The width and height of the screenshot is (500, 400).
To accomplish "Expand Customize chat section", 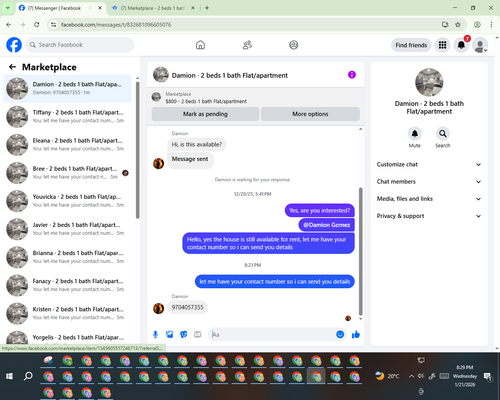I will coord(429,164).
